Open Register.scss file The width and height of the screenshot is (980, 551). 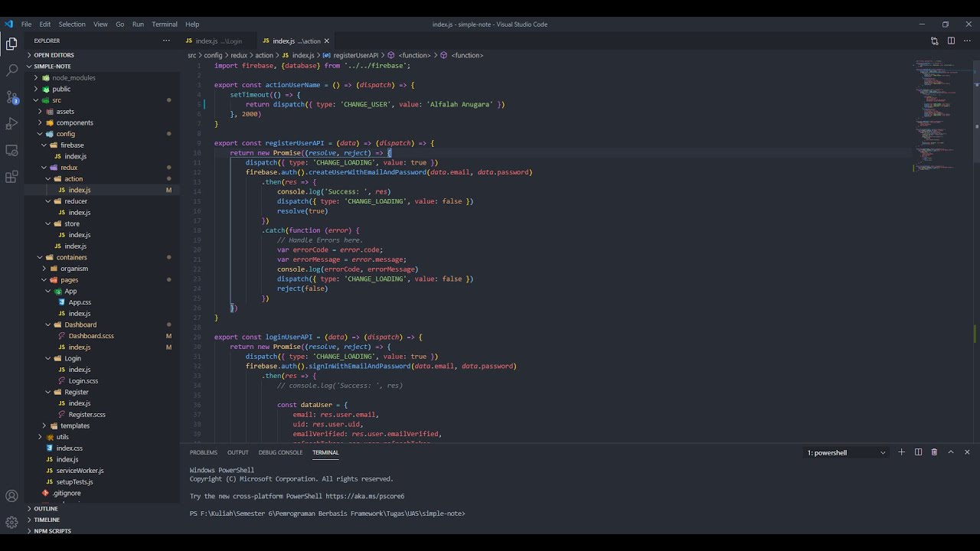(x=87, y=414)
